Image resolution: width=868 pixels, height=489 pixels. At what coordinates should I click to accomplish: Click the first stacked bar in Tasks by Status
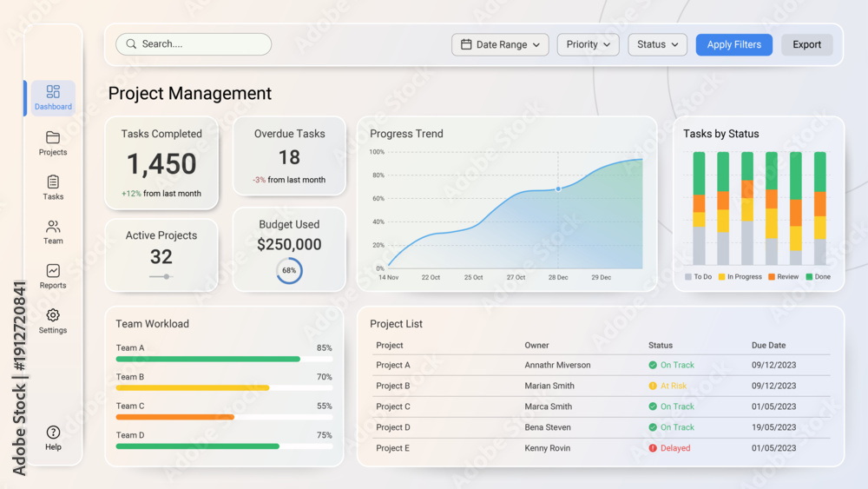(x=699, y=208)
